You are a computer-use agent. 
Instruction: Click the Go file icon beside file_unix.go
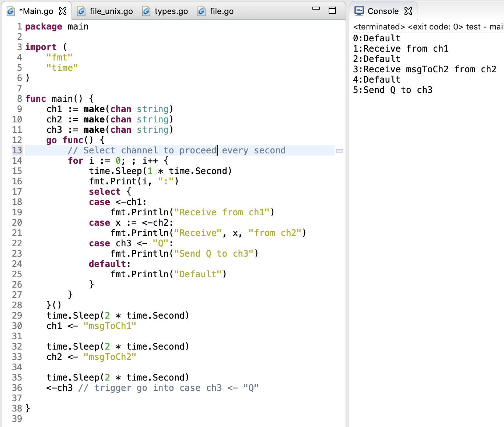coord(81,11)
